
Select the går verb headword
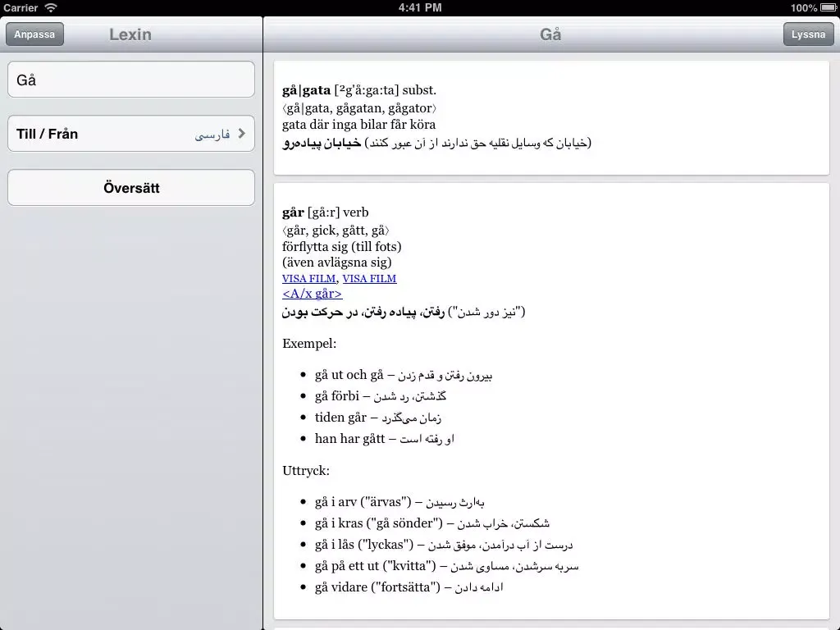point(293,212)
